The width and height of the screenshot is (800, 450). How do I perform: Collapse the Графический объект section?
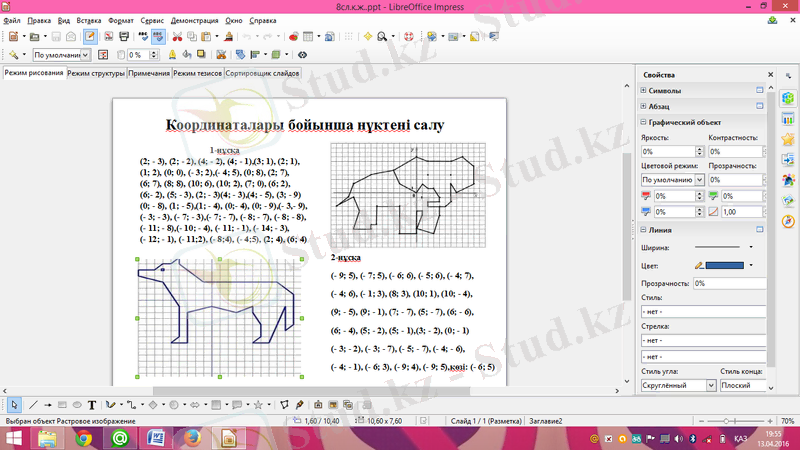coord(642,122)
